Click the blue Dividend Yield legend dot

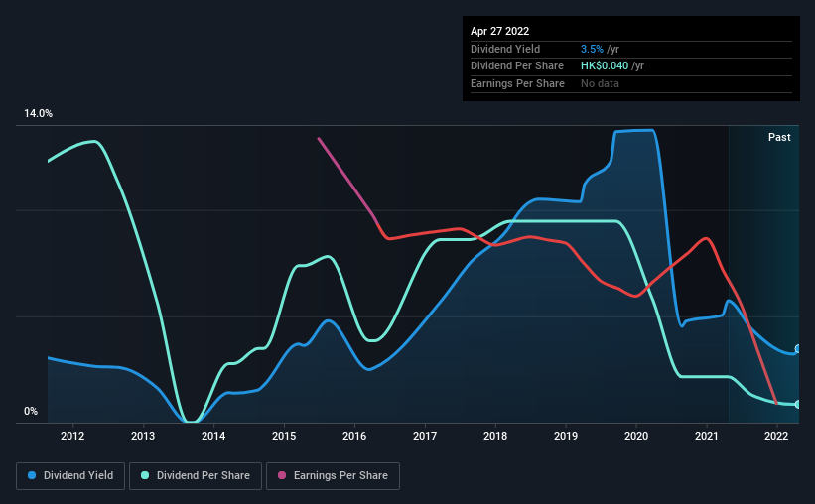(32, 475)
